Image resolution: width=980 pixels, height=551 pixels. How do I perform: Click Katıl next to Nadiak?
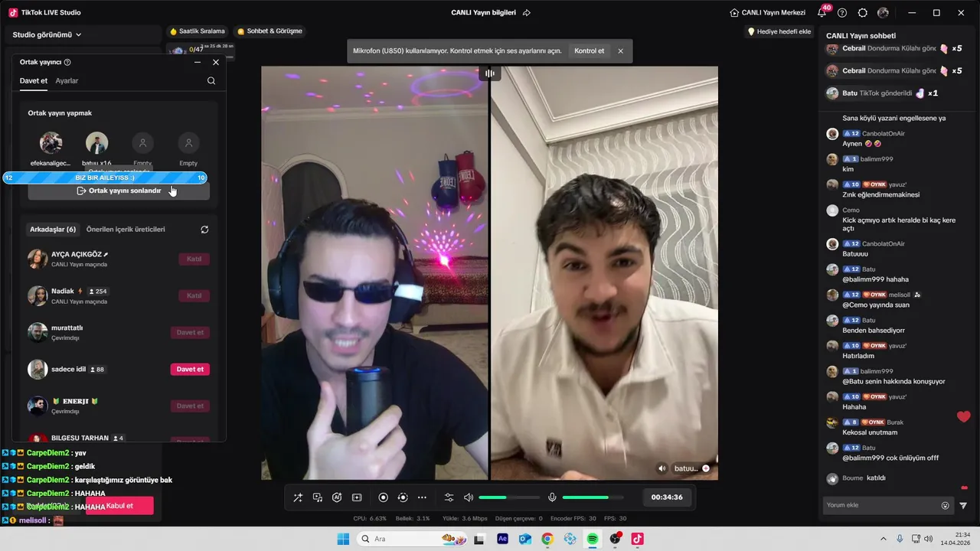[x=194, y=295]
